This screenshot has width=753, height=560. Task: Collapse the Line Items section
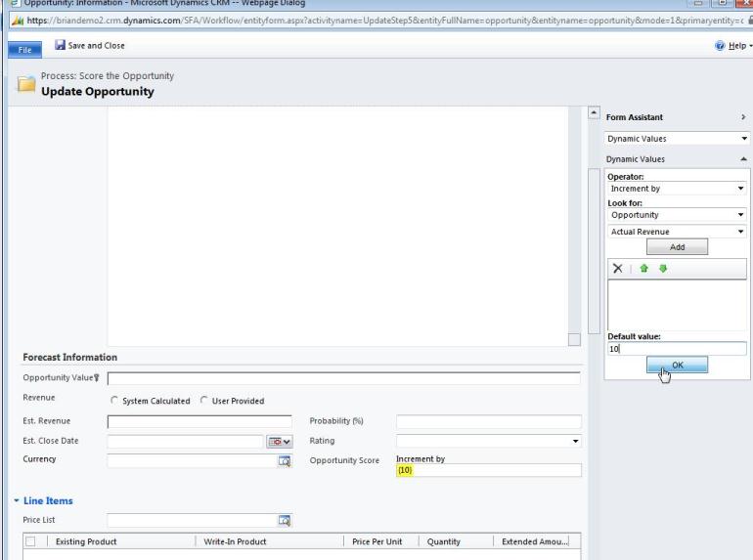point(17,500)
